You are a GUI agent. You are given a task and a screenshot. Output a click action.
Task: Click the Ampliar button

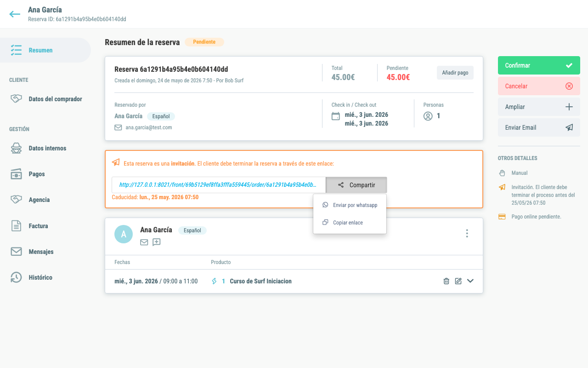tap(539, 107)
